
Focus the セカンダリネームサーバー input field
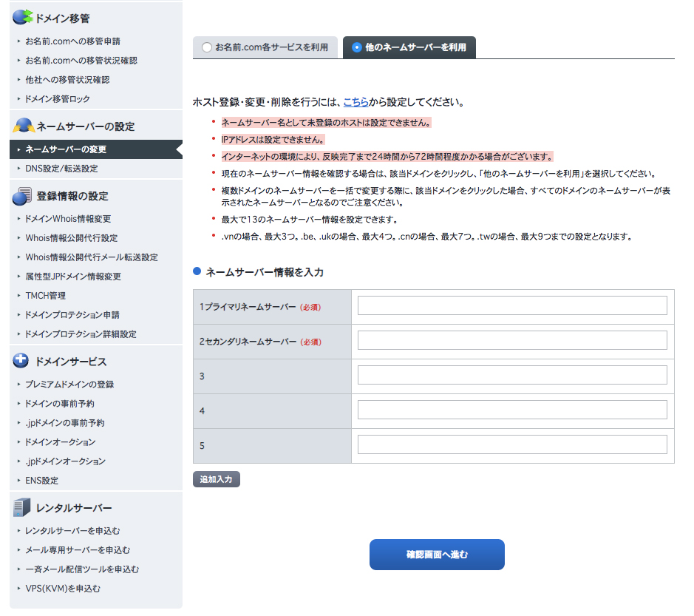tap(512, 340)
